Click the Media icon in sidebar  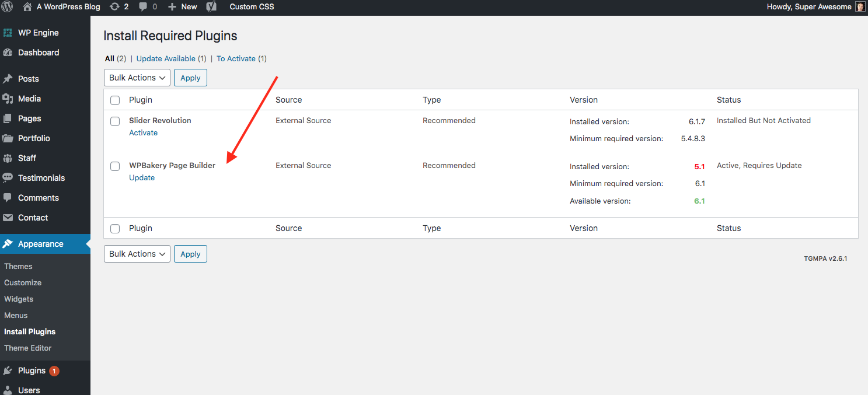(x=8, y=99)
